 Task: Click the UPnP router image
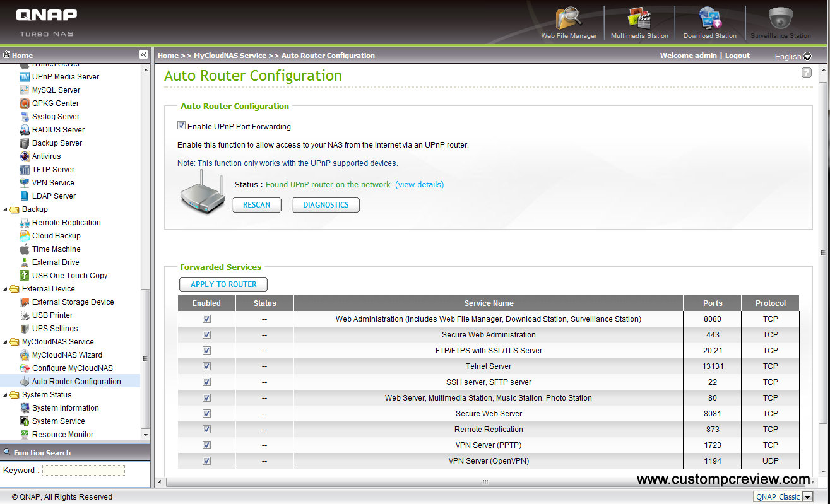[x=203, y=192]
